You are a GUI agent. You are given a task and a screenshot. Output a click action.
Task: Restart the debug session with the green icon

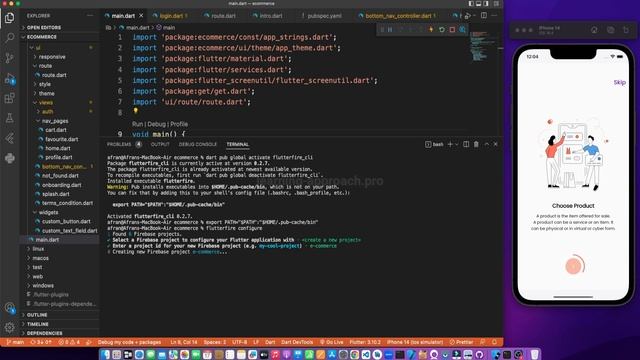[442, 29]
